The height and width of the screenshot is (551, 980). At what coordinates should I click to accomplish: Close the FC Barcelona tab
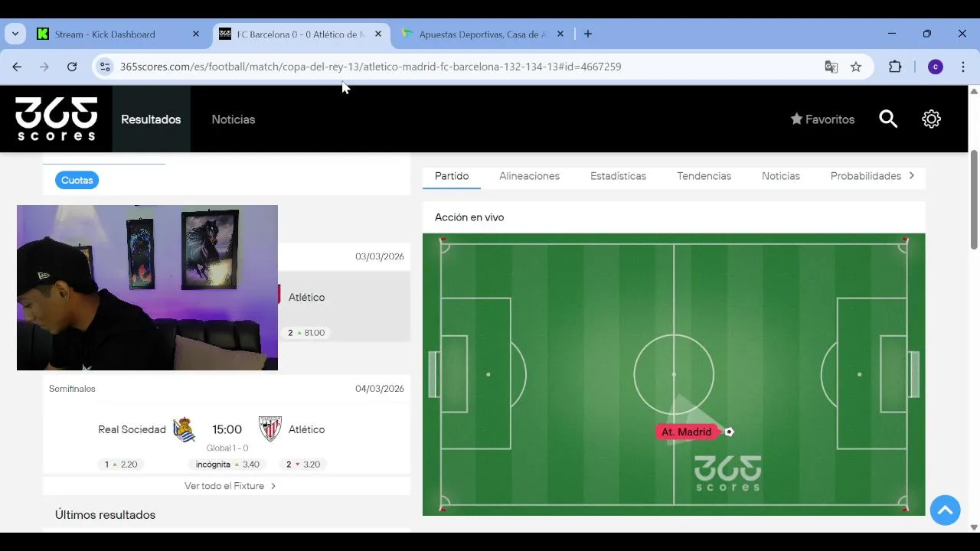[378, 34]
